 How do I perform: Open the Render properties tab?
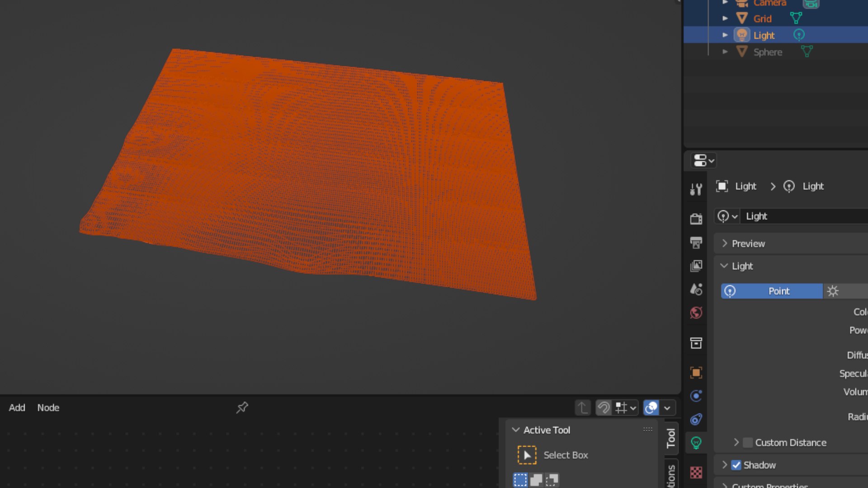(696, 219)
